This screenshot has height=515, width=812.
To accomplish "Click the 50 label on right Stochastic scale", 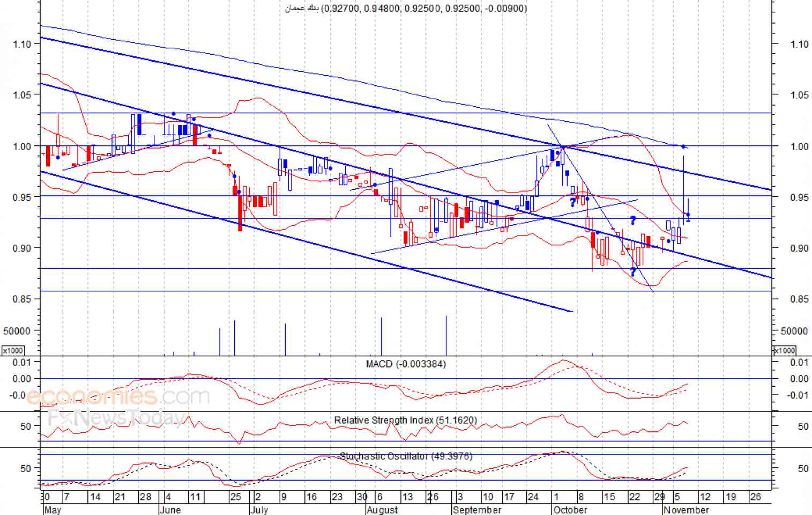I will 803,468.
